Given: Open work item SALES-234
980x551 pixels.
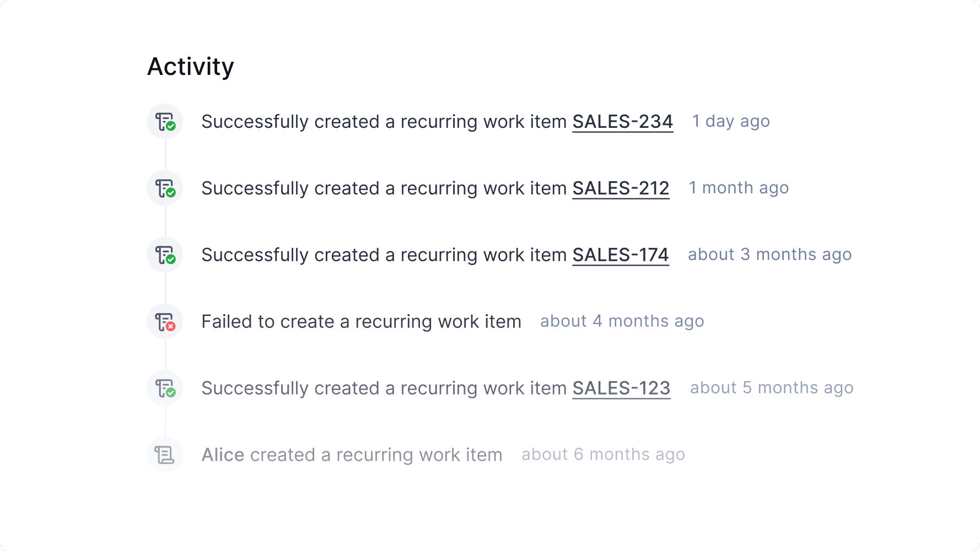Looking at the screenshot, I should coord(622,121).
